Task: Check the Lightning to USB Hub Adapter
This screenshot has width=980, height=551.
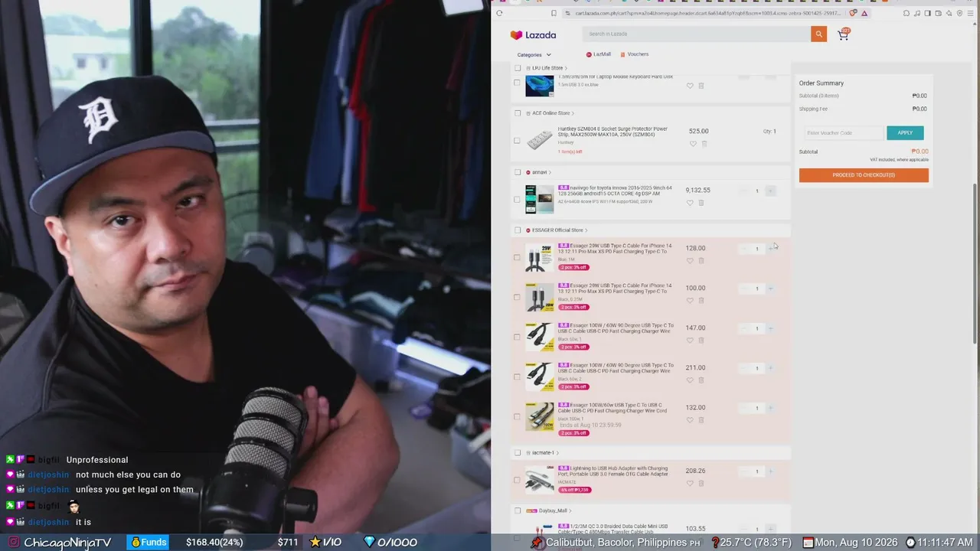Action: pos(518,480)
